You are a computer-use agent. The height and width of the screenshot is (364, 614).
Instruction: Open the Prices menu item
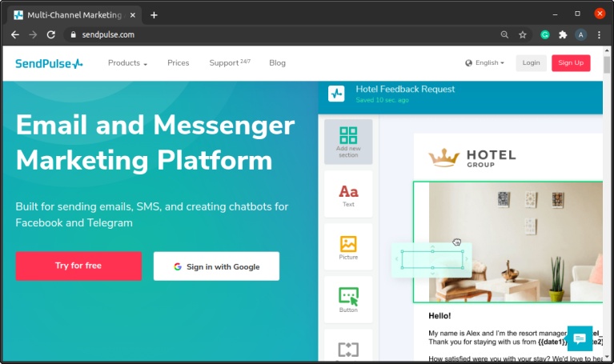click(x=179, y=63)
